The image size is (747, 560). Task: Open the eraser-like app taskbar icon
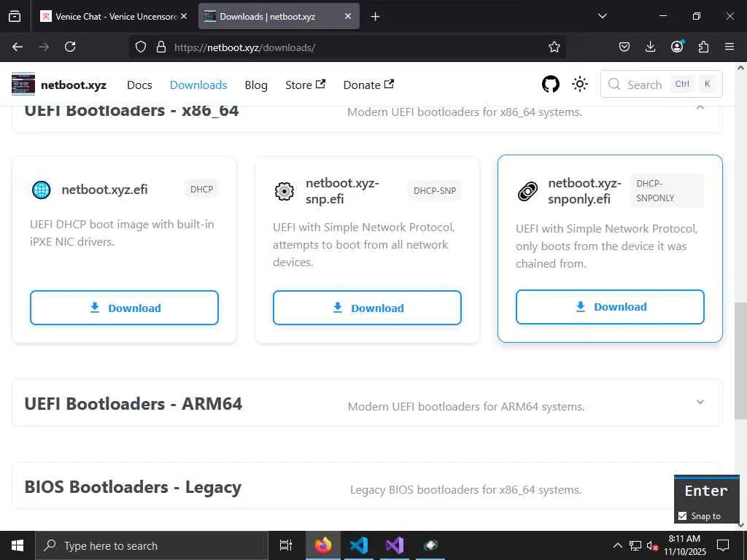430,545
